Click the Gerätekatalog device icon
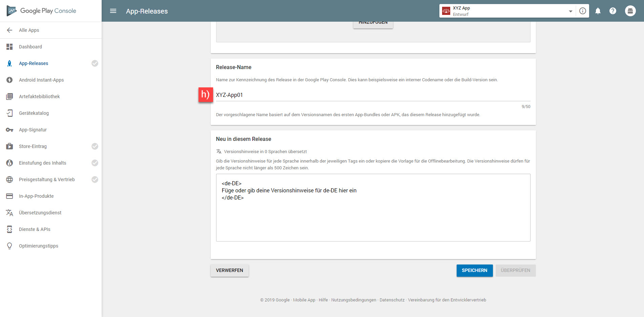644x317 pixels. click(x=9, y=113)
